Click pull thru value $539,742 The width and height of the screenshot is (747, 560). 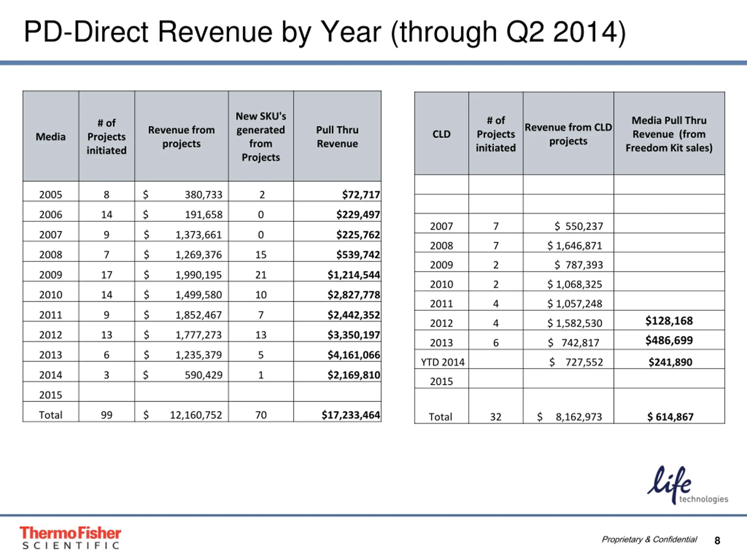358,255
